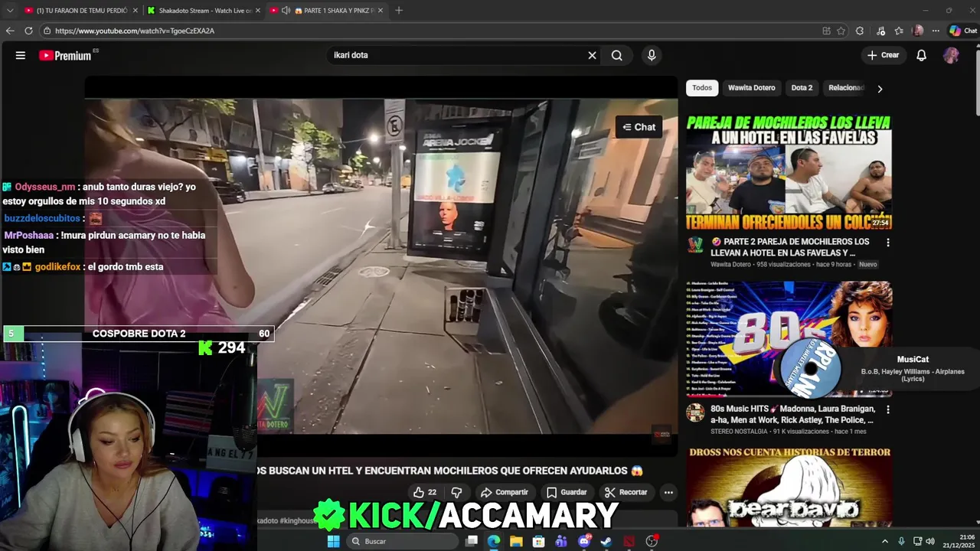The image size is (980, 551).
Task: Dislike the video
Action: click(457, 492)
